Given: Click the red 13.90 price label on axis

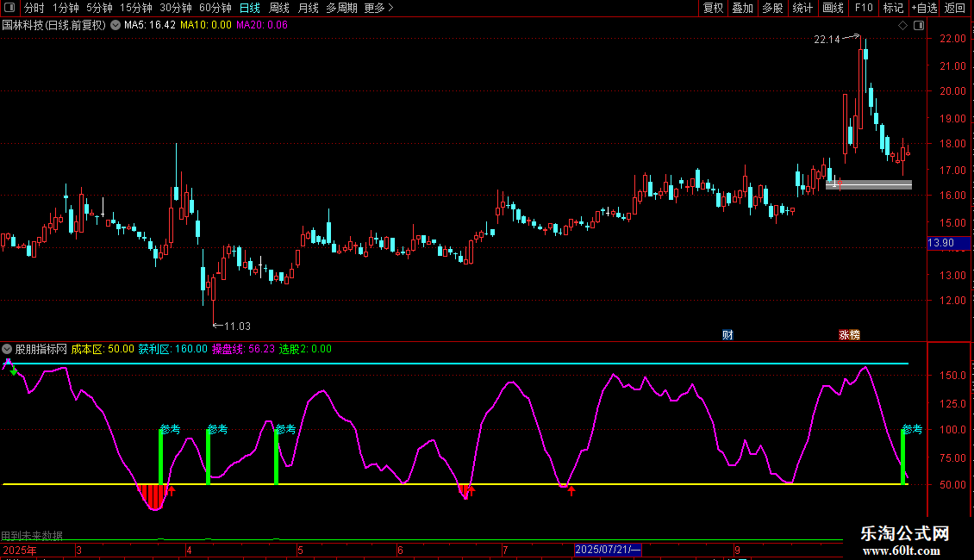Looking at the screenshot, I should pos(940,244).
